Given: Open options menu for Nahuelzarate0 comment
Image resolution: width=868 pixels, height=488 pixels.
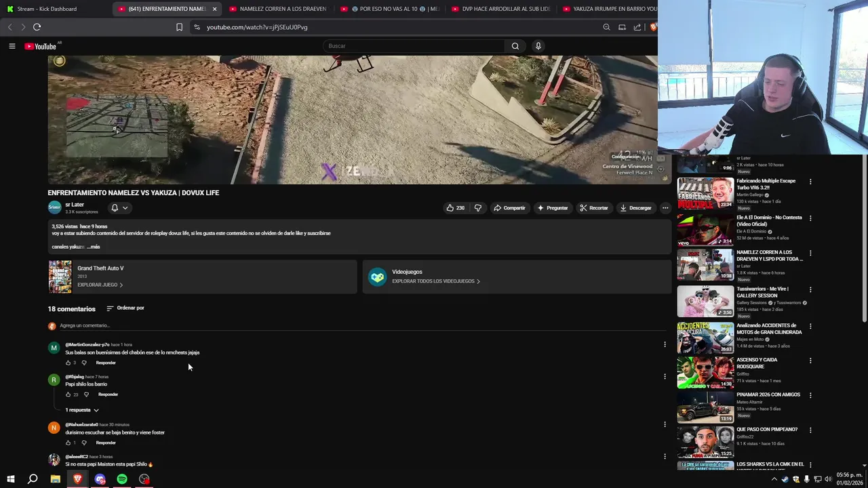Looking at the screenshot, I should tap(665, 424).
